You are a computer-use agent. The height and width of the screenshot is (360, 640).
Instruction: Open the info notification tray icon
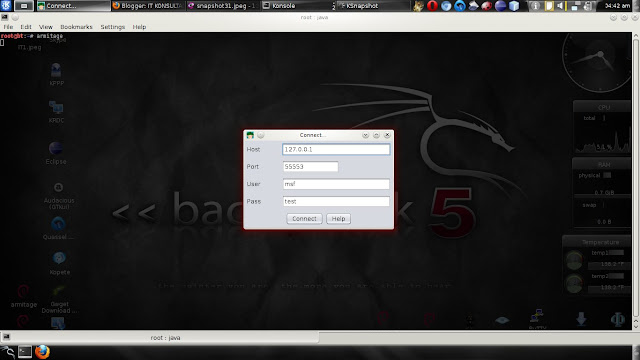(x=535, y=6)
